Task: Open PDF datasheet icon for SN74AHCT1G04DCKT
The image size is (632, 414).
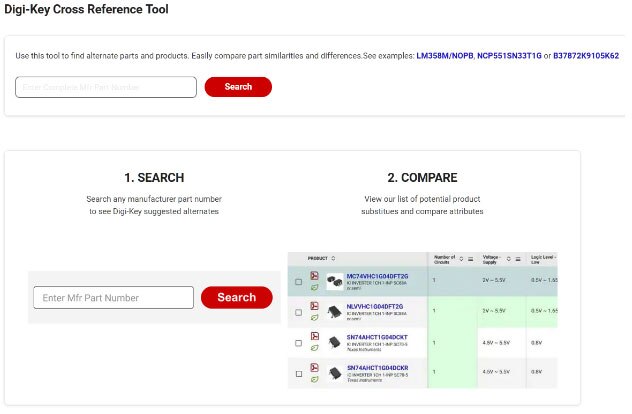Action: [315, 336]
